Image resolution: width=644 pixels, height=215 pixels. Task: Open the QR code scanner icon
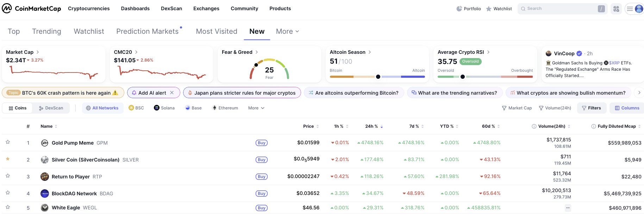click(616, 9)
